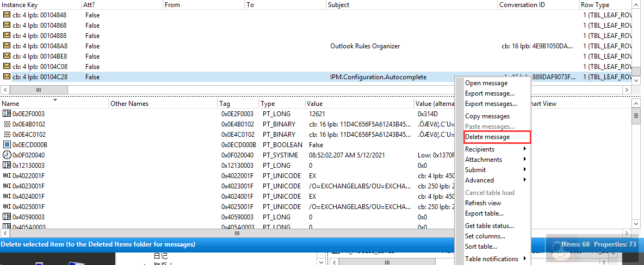Image resolution: width=644 pixels, height=265 pixels.
Task: Choose Refresh view from the menu
Action: click(483, 203)
